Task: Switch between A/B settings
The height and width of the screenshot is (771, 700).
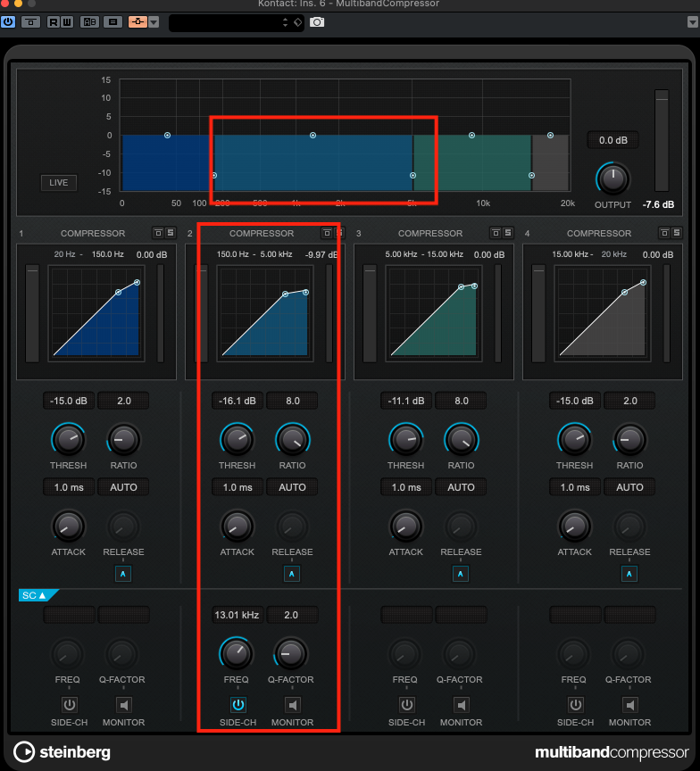Action: 89,22
